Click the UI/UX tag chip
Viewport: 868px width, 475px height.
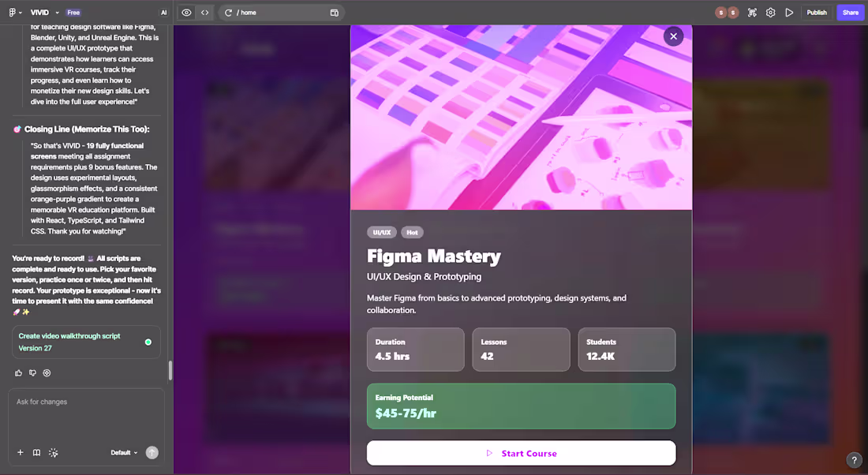coord(381,232)
